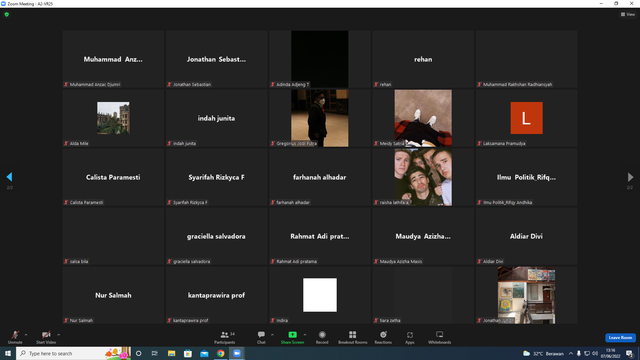640x360 pixels.
Task: Open Cortana circle icon in taskbar
Action: pos(138,353)
